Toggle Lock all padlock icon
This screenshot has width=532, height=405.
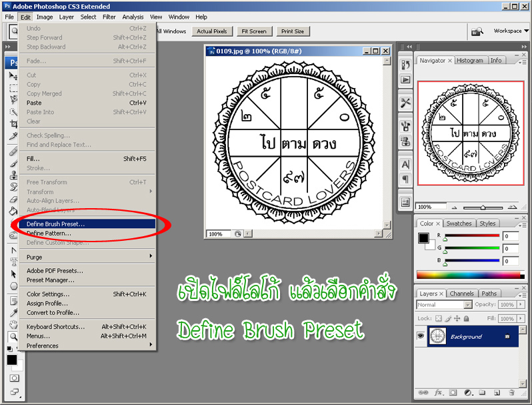tap(467, 318)
